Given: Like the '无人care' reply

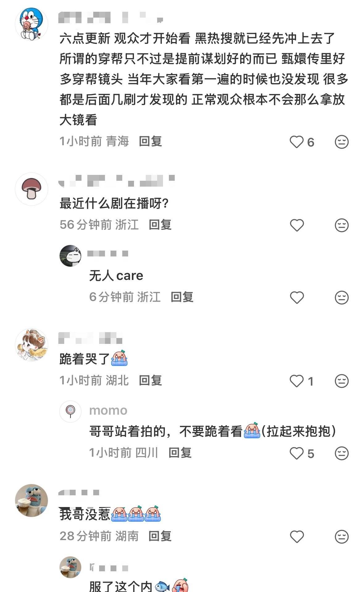Looking at the screenshot, I should pos(297,298).
